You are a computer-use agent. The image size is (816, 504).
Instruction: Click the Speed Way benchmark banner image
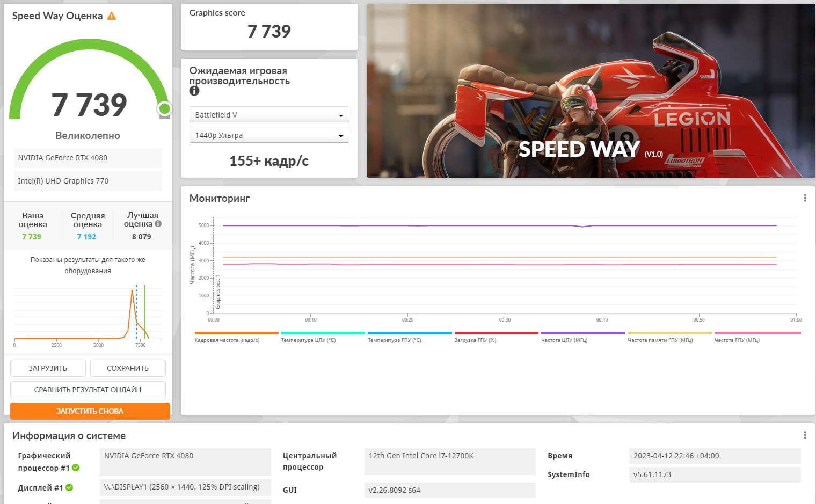591,91
